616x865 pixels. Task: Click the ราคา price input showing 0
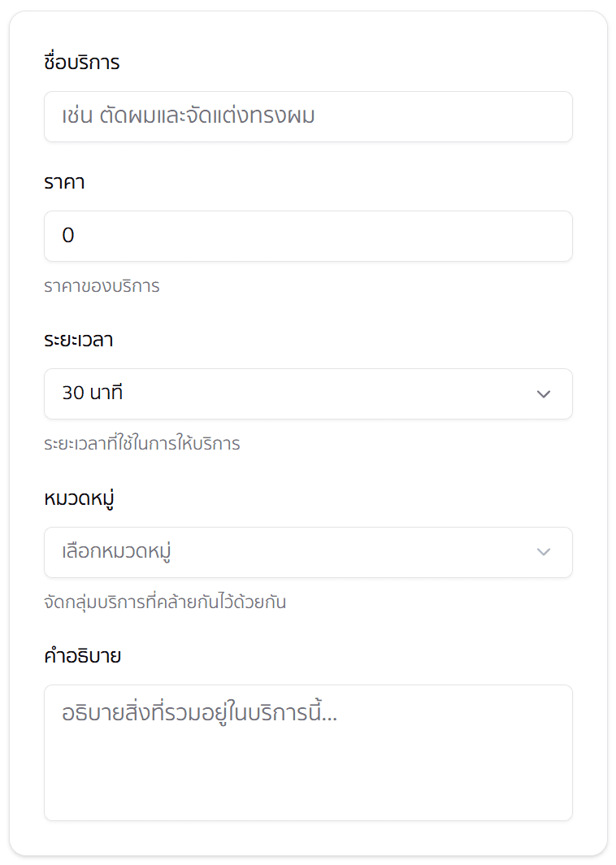point(309,236)
